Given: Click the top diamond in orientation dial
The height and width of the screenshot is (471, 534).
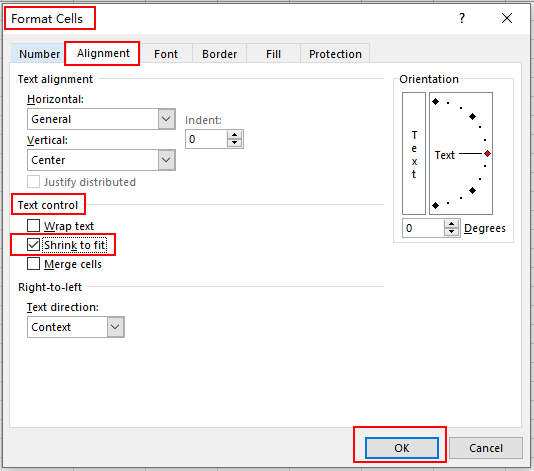Looking at the screenshot, I should 436,101.
